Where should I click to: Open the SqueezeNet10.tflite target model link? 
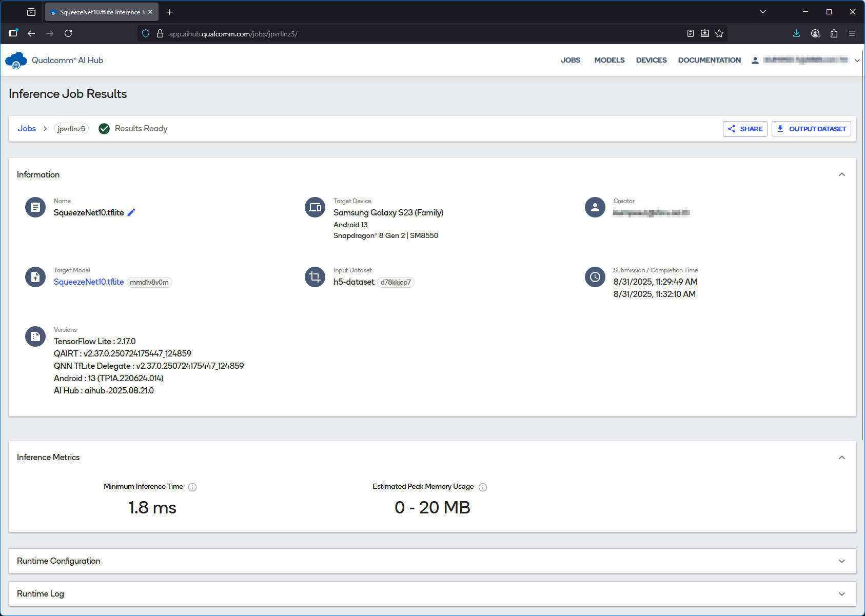[x=89, y=282]
